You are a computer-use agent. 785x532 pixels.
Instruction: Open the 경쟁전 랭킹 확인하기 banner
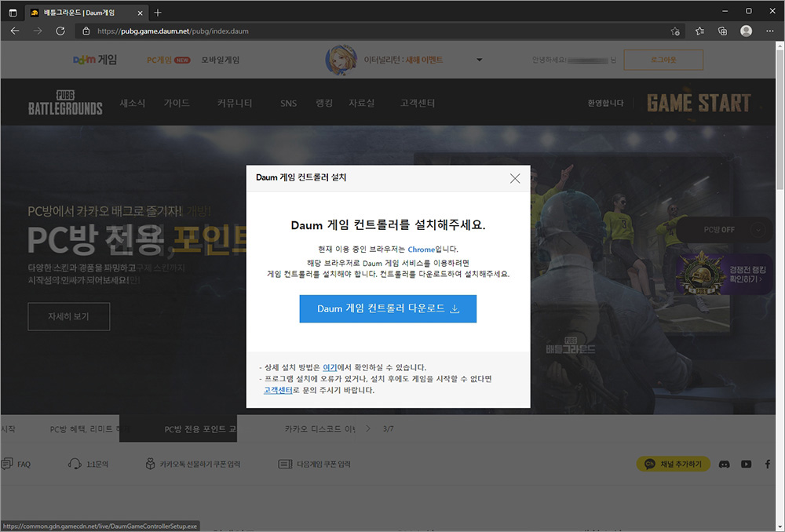pos(725,275)
